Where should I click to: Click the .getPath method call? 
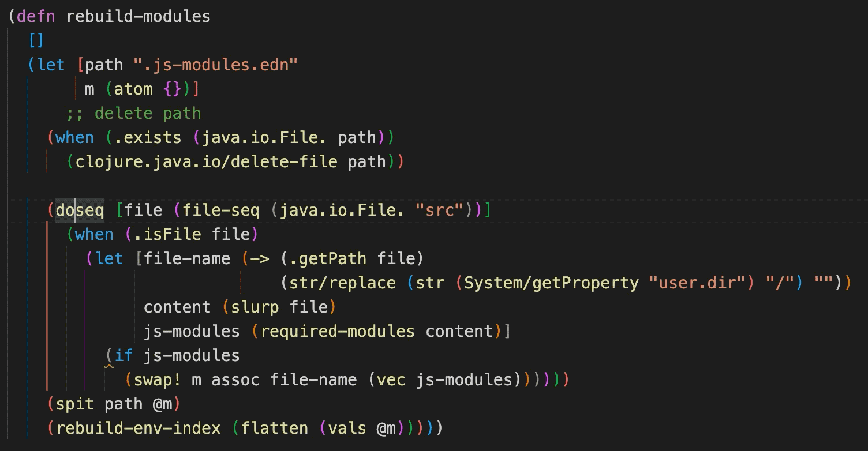pyautogui.click(x=327, y=258)
